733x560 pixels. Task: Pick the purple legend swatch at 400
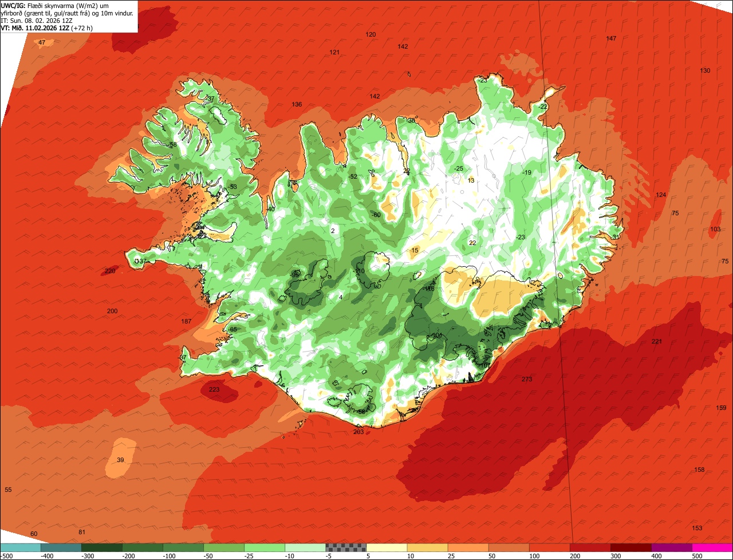(672, 547)
